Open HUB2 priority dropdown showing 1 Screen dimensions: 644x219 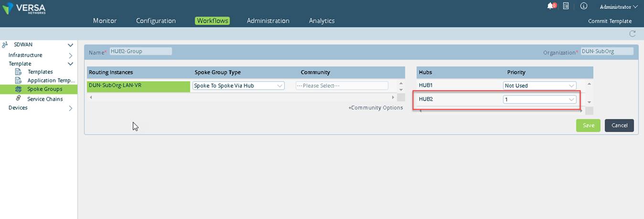coord(540,99)
